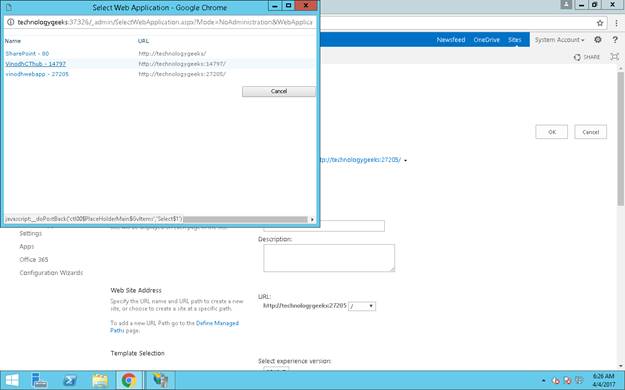Click OK on the create site page
The image size is (625, 390).
[x=551, y=132]
